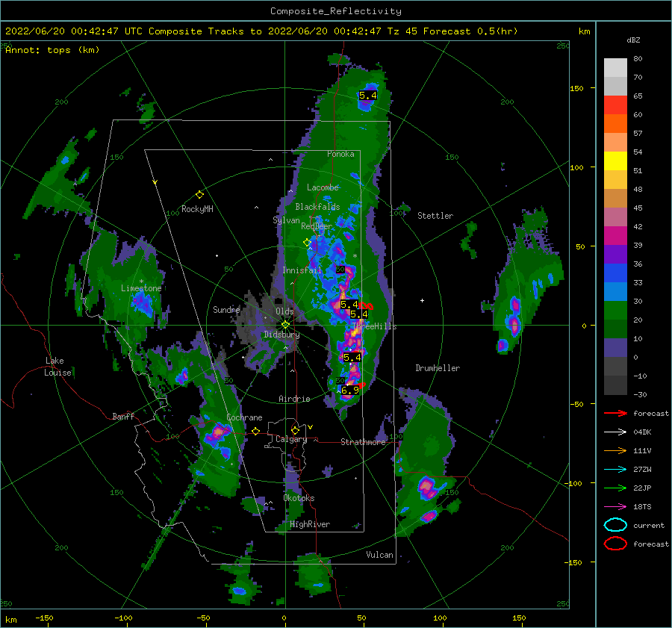Viewport: 672px width, 628px height.
Task: Click the orange 111V arrow legend icon
Action: click(615, 450)
